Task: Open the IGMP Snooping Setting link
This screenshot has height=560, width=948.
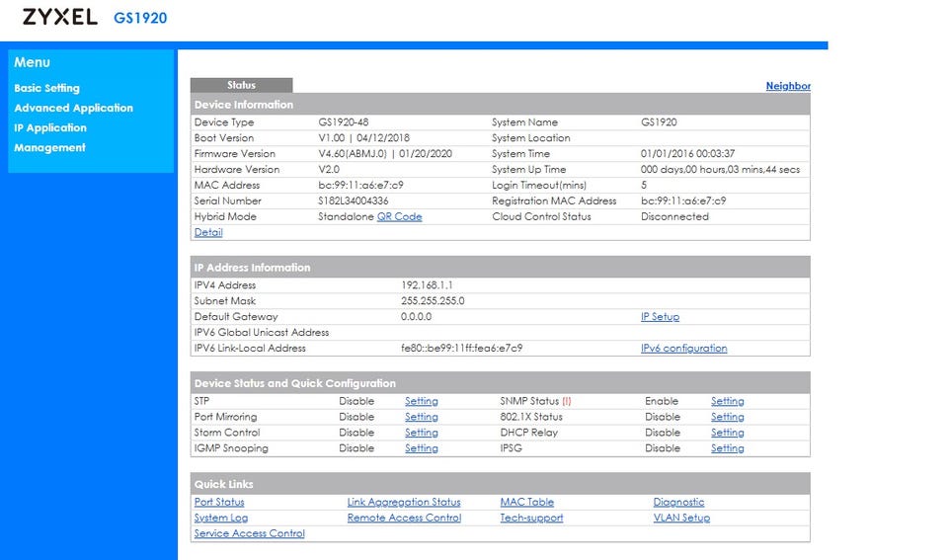Action: coord(422,448)
